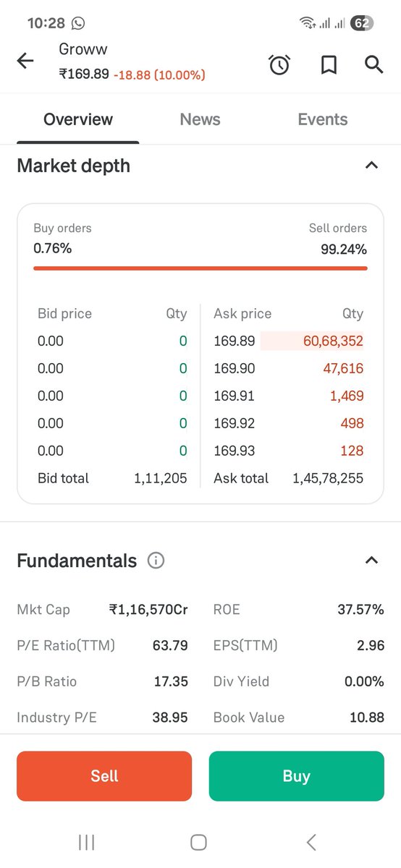Viewport: 401px width, 868px height.
Task: Select ask price 169.90
Action: click(234, 368)
